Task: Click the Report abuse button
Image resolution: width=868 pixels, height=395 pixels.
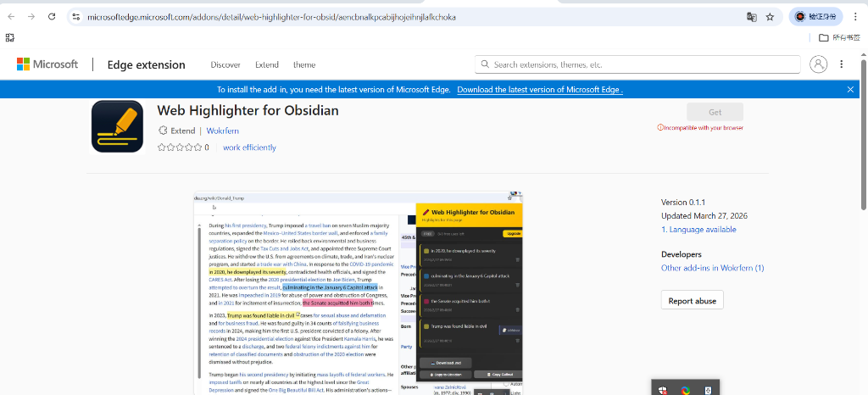Action: pos(692,301)
